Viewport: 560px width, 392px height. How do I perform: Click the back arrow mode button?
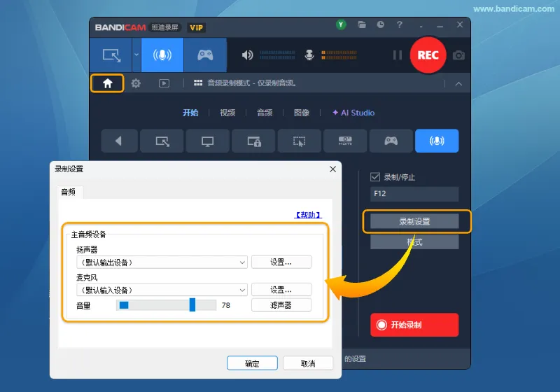pos(119,141)
